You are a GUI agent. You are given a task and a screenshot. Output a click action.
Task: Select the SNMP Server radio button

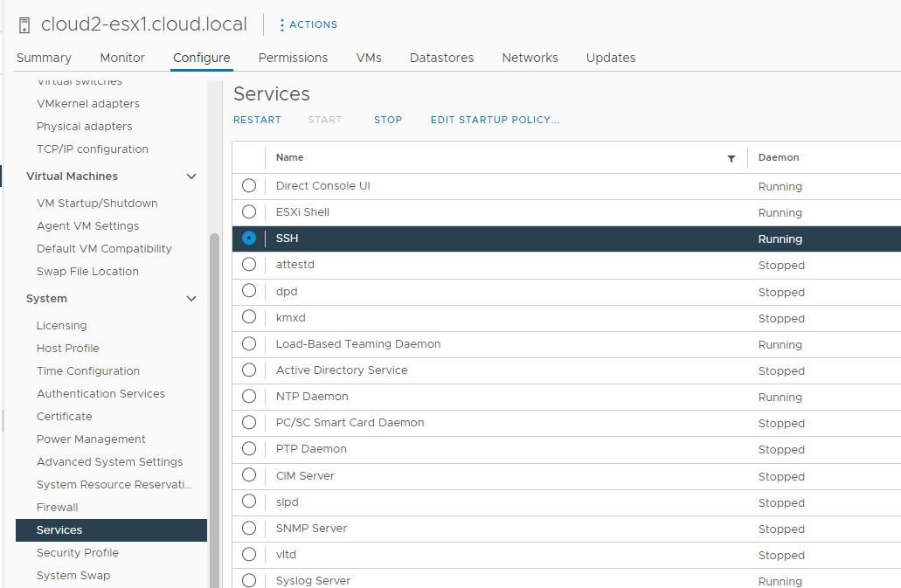pyautogui.click(x=249, y=529)
